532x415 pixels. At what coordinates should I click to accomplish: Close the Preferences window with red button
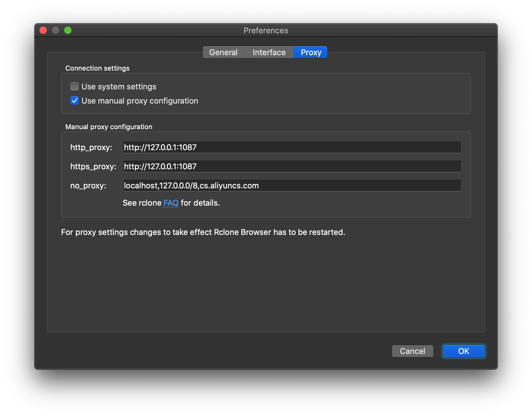click(x=43, y=30)
